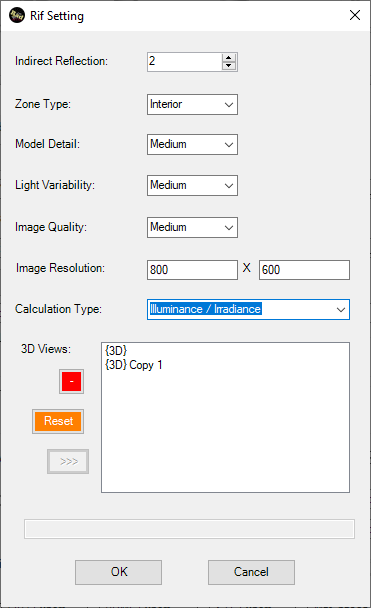Click the Rif Setting app icon in title bar
The image size is (371, 608).
click(17, 16)
